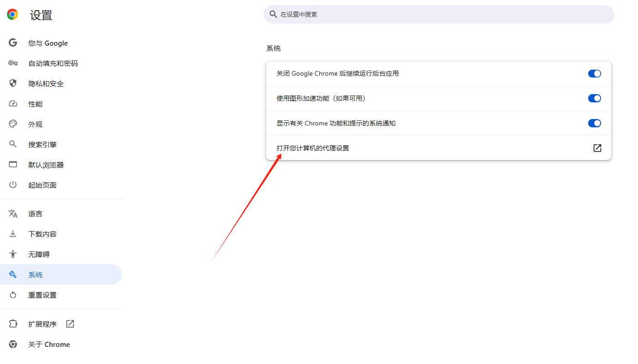This screenshot has height=364, width=638.
Task: Click the 显示有关 Chrome 功能和提示的系统通知 label
Action: (336, 123)
